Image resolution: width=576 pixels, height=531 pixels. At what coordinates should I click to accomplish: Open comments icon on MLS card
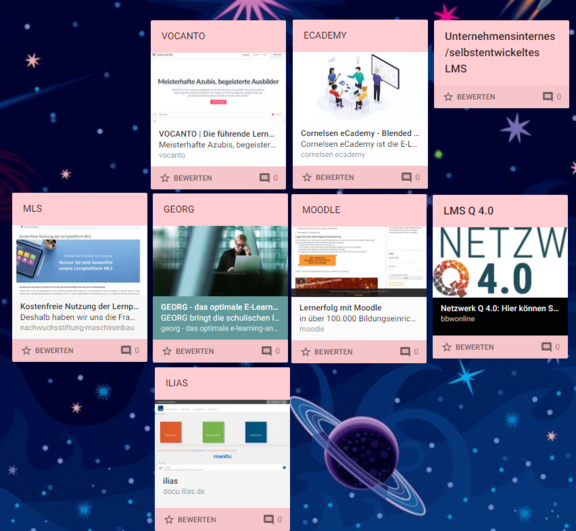126,350
